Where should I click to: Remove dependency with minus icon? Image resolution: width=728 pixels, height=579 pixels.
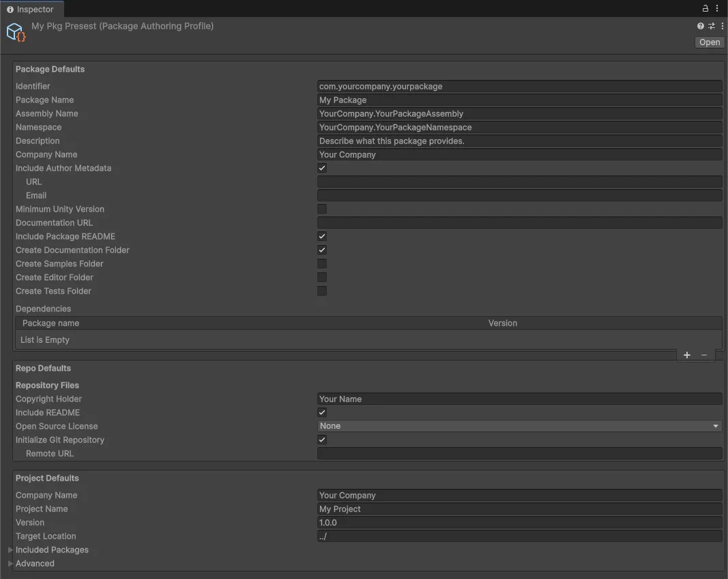tap(704, 355)
